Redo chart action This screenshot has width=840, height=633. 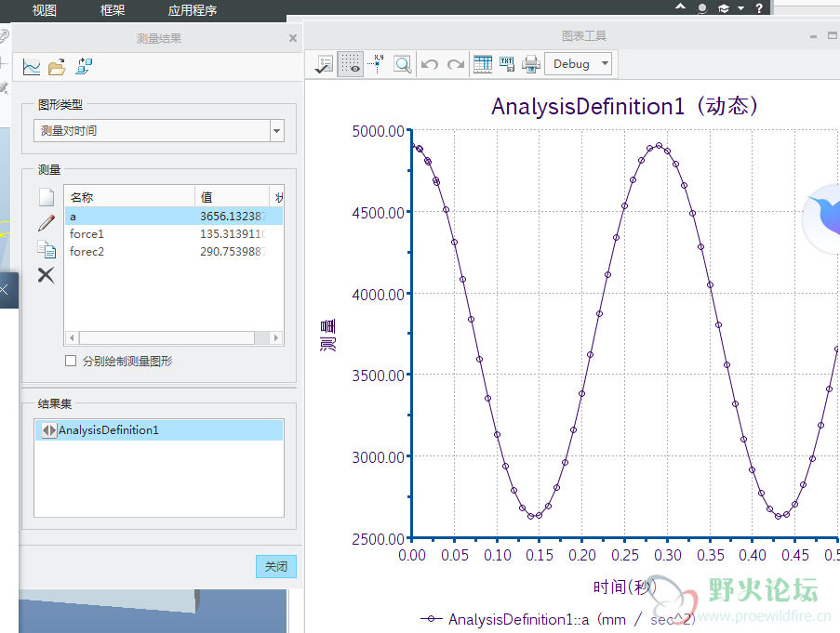(456, 65)
